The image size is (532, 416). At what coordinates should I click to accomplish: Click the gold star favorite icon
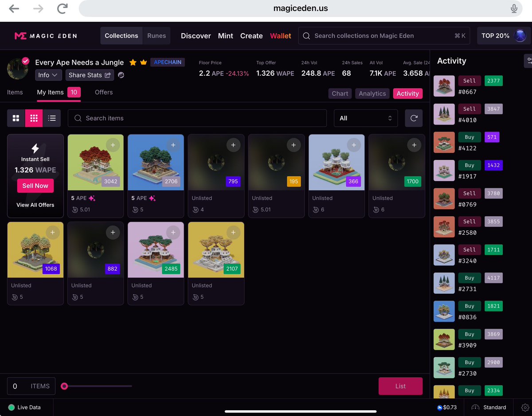133,62
